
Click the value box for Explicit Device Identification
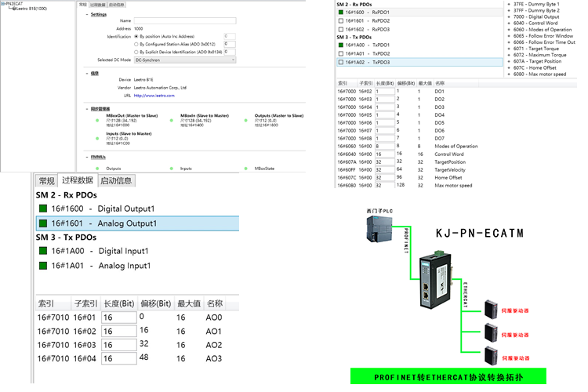click(230, 53)
